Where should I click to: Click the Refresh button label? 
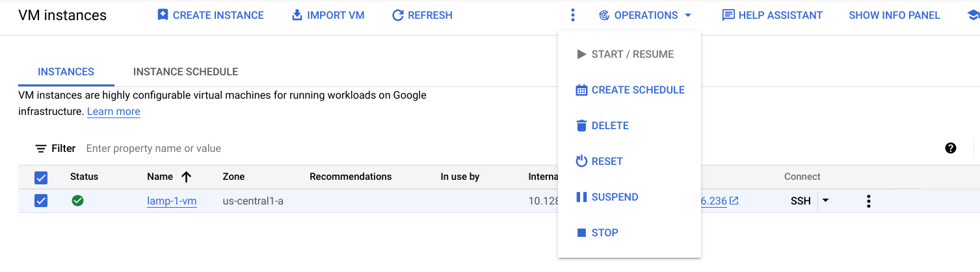click(x=430, y=15)
